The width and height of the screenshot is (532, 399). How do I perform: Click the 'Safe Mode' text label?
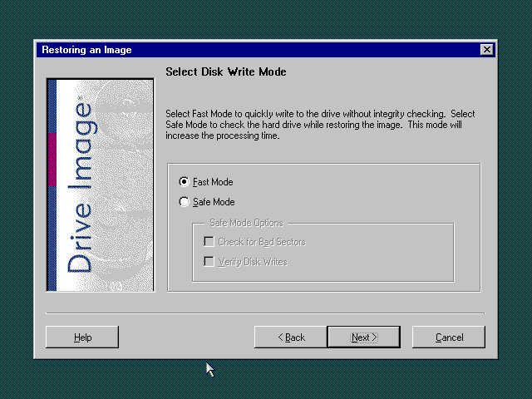[x=214, y=202]
